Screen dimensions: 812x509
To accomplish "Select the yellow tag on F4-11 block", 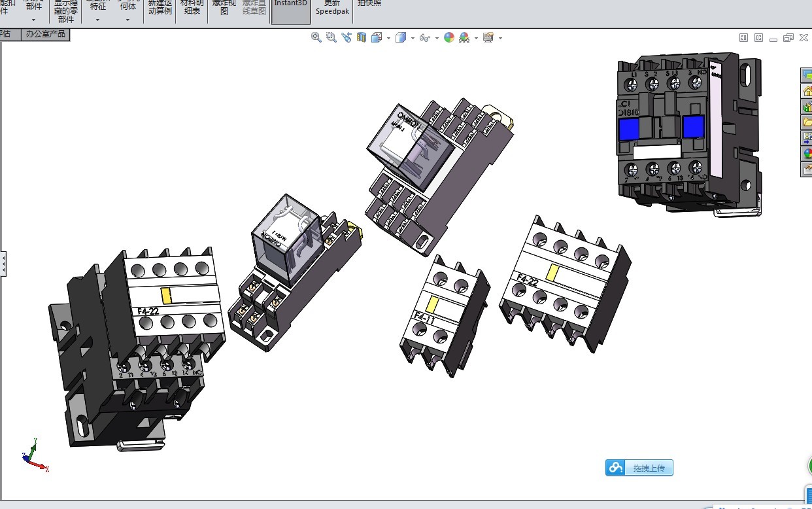I will tap(432, 304).
